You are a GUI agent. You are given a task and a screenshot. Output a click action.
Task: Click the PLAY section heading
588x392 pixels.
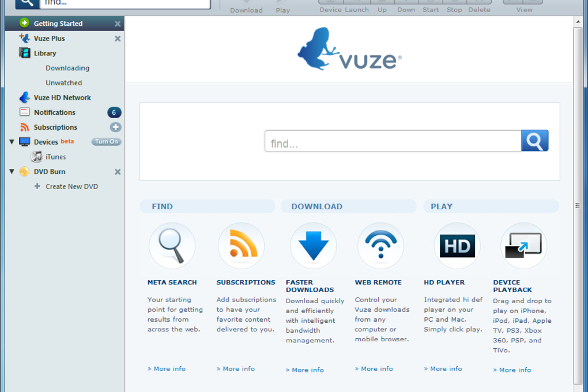[442, 206]
